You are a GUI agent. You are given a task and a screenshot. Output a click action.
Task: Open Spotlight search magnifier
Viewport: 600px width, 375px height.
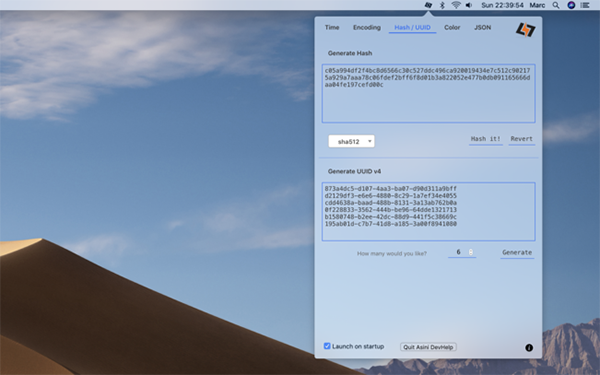click(556, 5)
